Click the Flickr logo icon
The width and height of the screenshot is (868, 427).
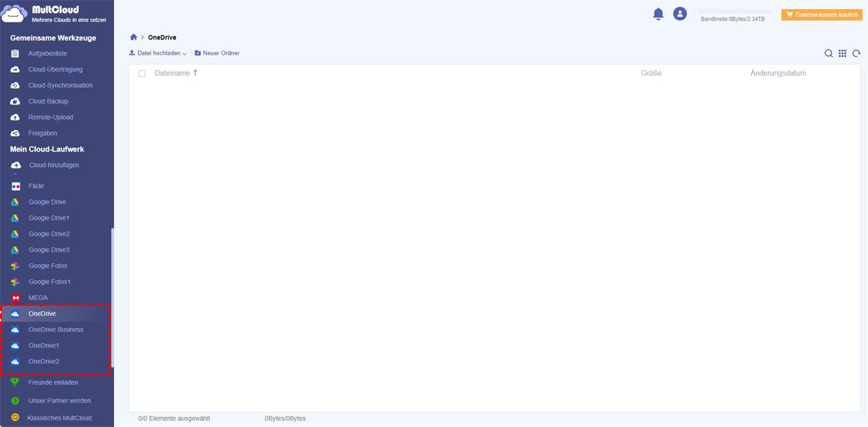pos(16,186)
